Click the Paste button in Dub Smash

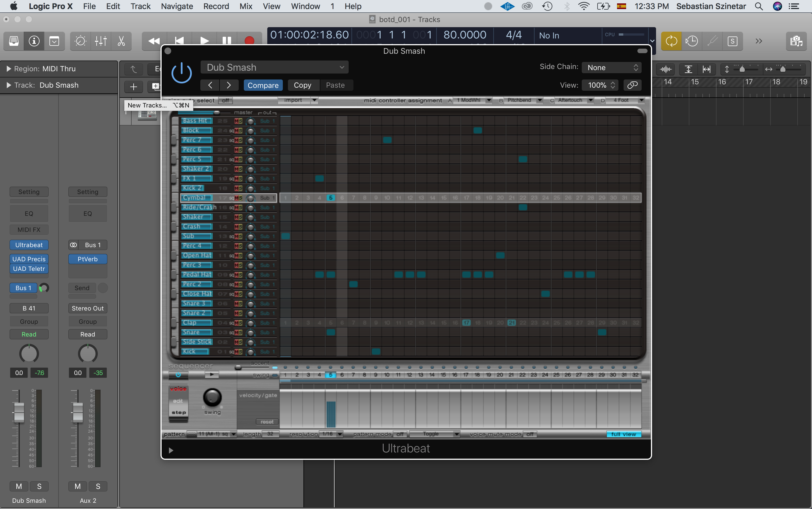click(x=335, y=85)
